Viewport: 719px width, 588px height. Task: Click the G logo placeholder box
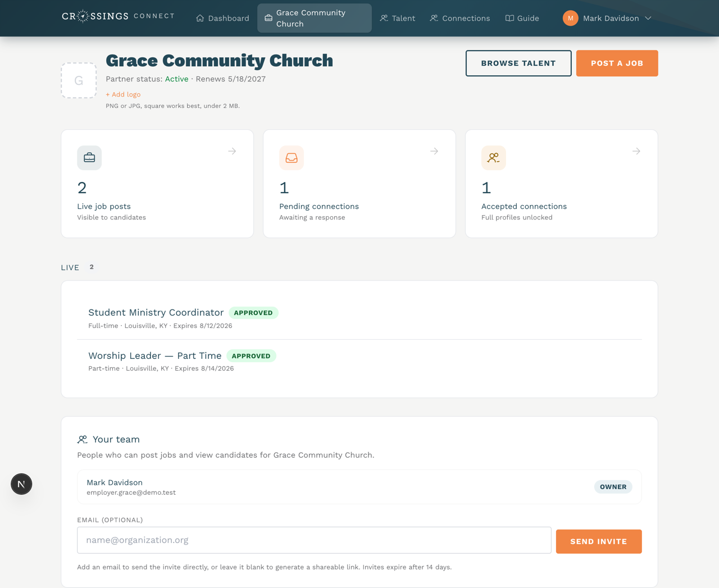[79, 80]
